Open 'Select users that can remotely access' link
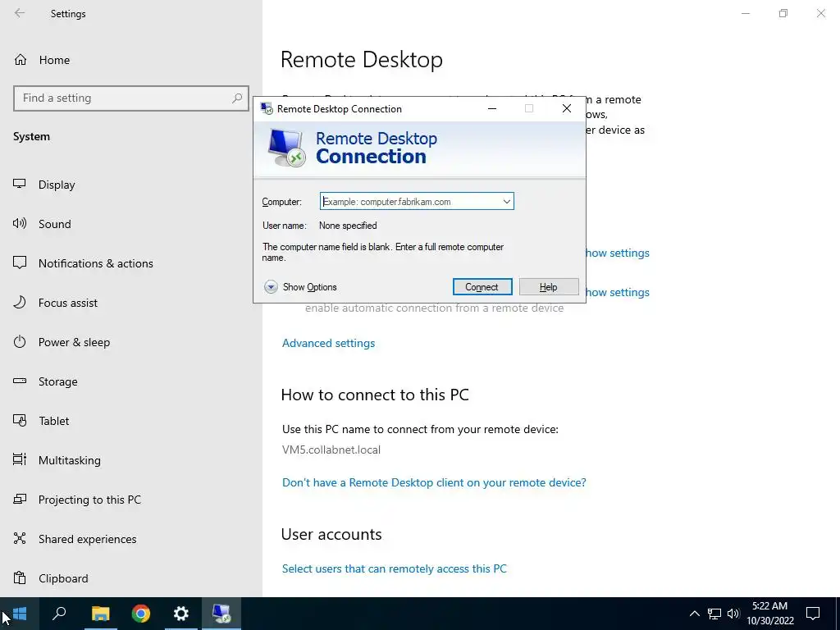 pyautogui.click(x=395, y=568)
